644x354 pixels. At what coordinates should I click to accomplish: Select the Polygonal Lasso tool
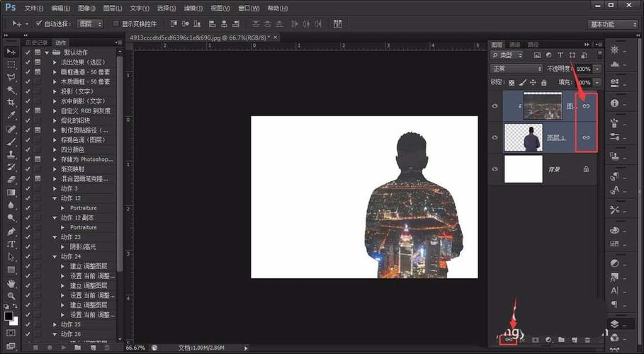(x=11, y=77)
